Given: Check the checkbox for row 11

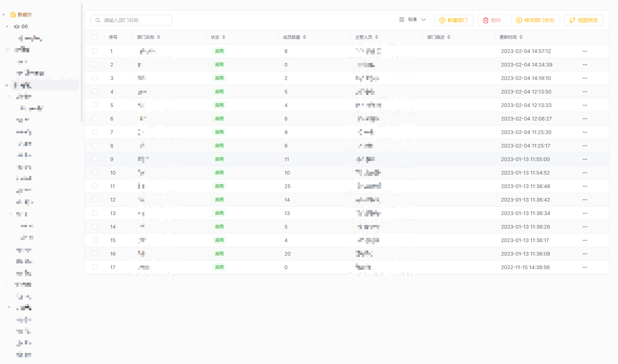Looking at the screenshot, I should [95, 186].
